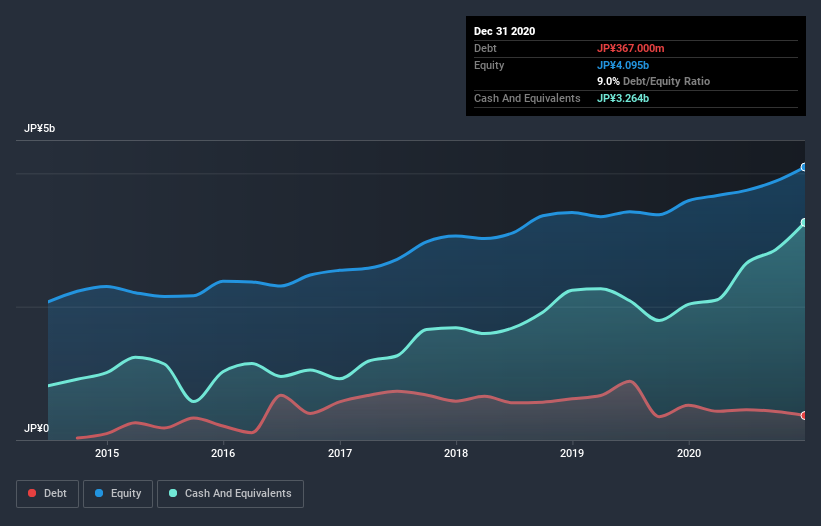This screenshot has height=526, width=821.
Task: Click the blue Equity end-point marker
Action: point(804,167)
